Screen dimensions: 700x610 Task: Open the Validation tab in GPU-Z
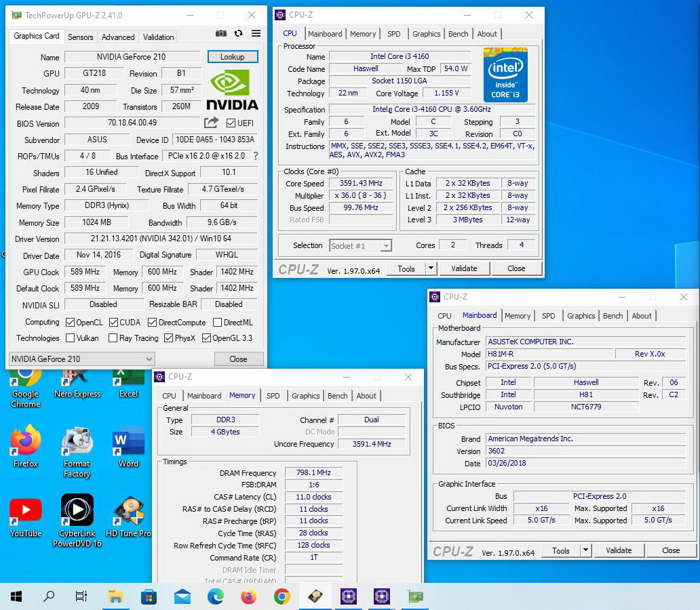click(x=158, y=37)
